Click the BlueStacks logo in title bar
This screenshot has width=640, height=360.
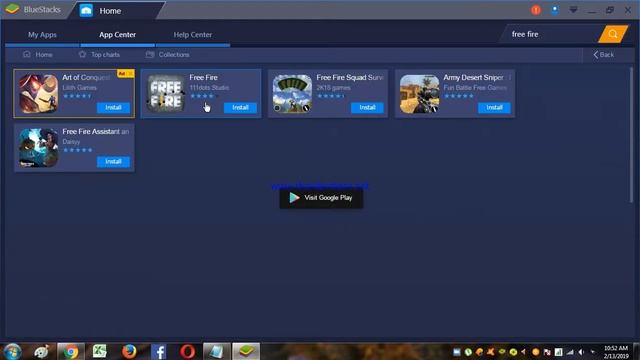point(12,9)
